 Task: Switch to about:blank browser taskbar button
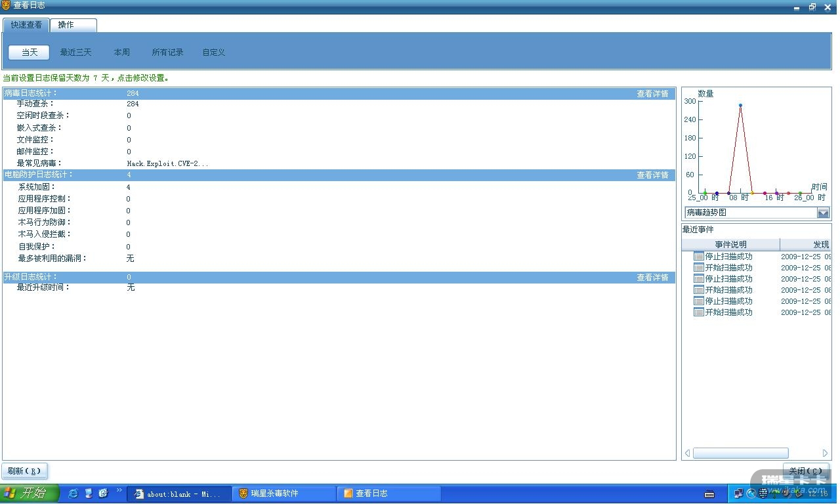(179, 494)
